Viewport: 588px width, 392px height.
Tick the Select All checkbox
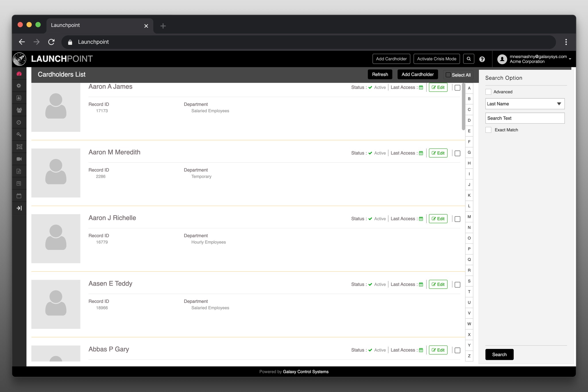click(448, 75)
